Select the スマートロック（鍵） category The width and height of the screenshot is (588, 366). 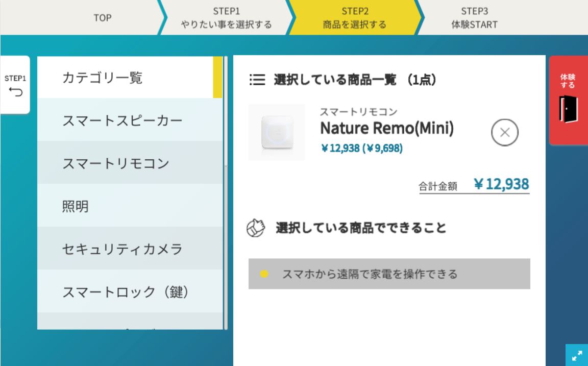pos(130,291)
